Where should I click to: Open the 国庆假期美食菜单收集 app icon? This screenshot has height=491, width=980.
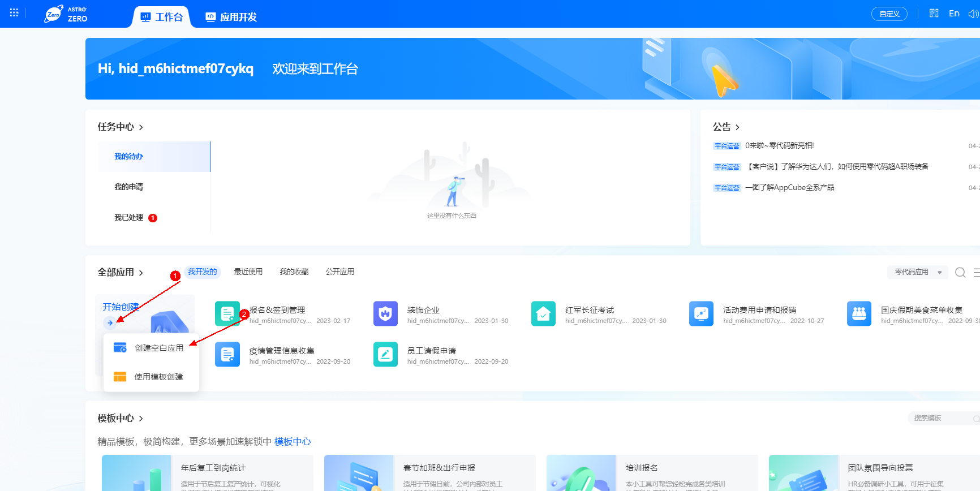[x=859, y=313]
